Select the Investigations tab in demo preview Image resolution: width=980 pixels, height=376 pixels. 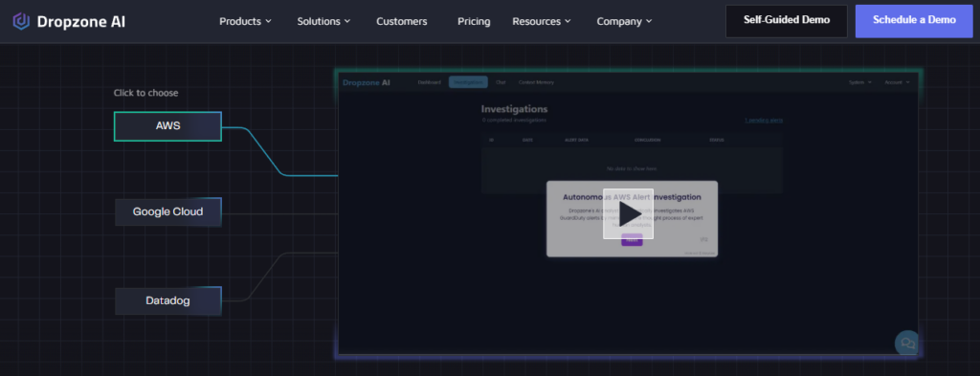468,82
